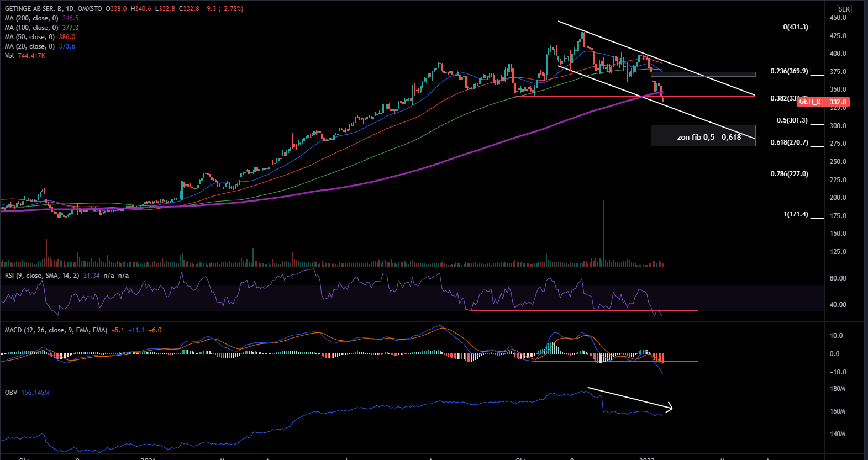Select the MA (50, close, 0) indicator legend
Screen dimensions: 868x460
point(30,37)
